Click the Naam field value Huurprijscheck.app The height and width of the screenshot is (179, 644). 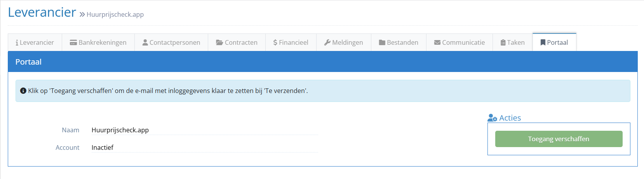point(120,130)
